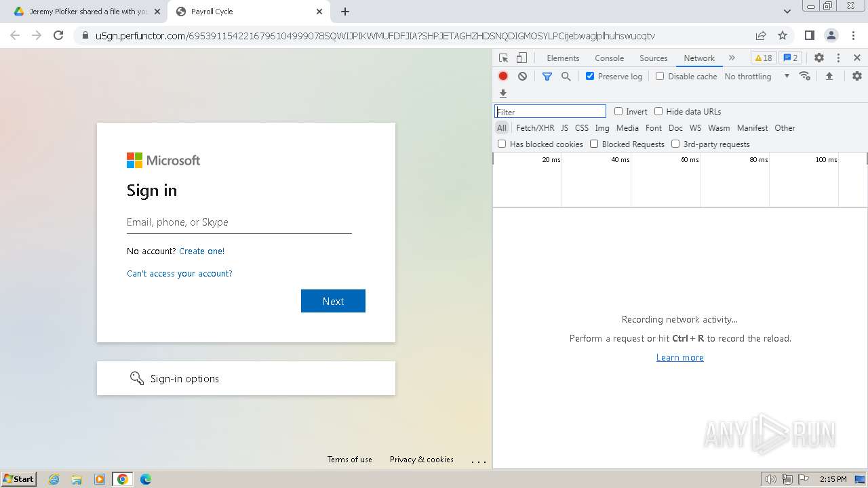The height and width of the screenshot is (488, 868).
Task: Open the No throttling dropdown
Action: 757,77
